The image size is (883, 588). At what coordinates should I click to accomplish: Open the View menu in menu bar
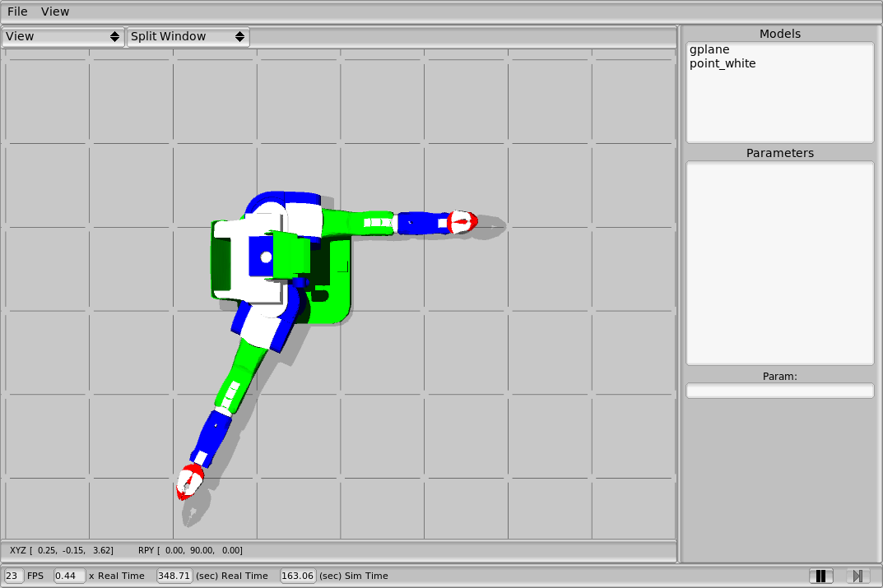point(55,12)
